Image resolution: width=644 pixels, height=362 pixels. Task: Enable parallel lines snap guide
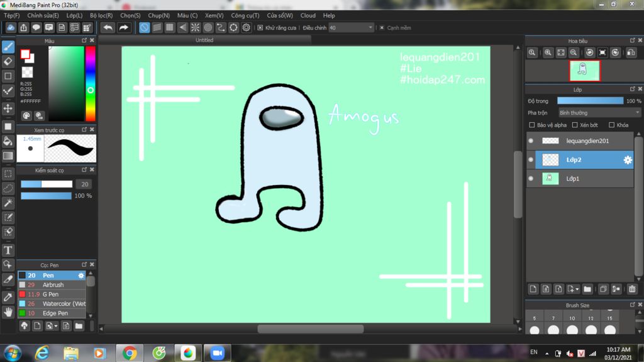[x=157, y=28]
